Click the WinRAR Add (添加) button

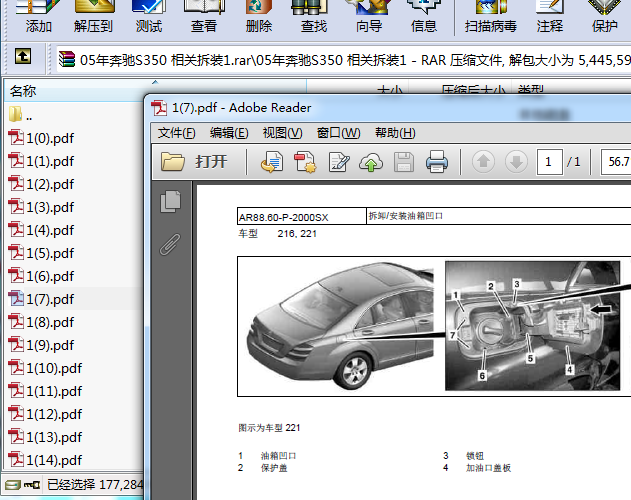(x=38, y=17)
